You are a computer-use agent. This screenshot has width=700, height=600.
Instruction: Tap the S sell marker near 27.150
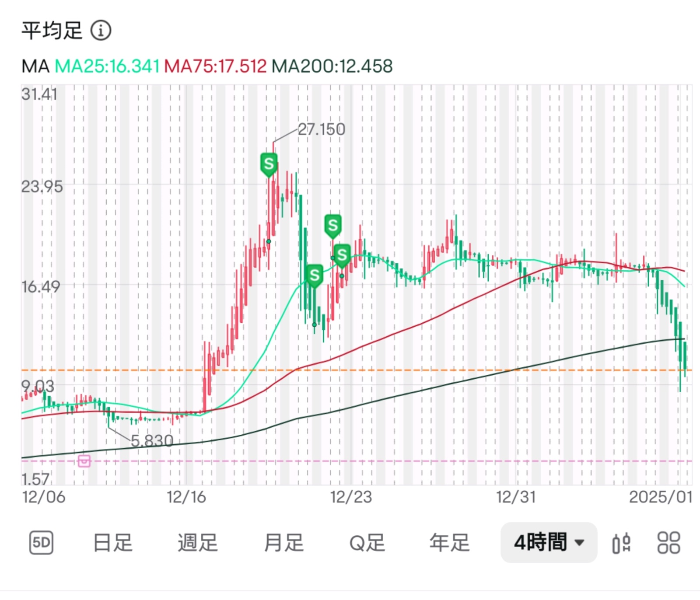[x=269, y=165]
